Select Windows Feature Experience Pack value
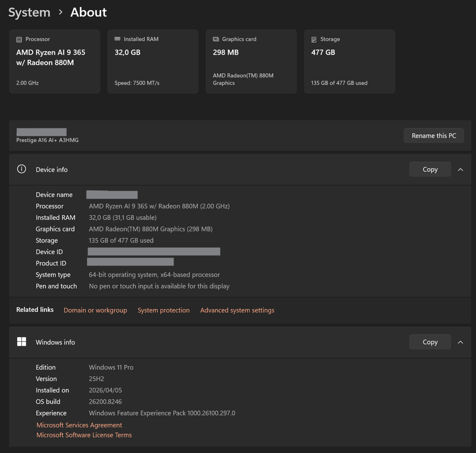This screenshot has height=453, width=476. click(x=162, y=413)
